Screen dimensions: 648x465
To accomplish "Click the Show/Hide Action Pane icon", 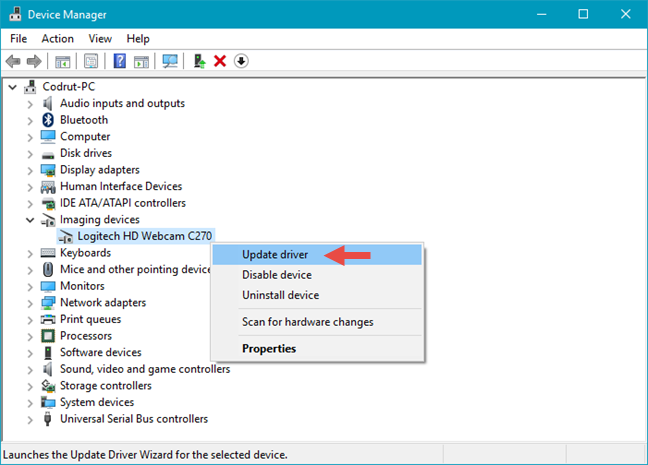I will click(x=141, y=62).
